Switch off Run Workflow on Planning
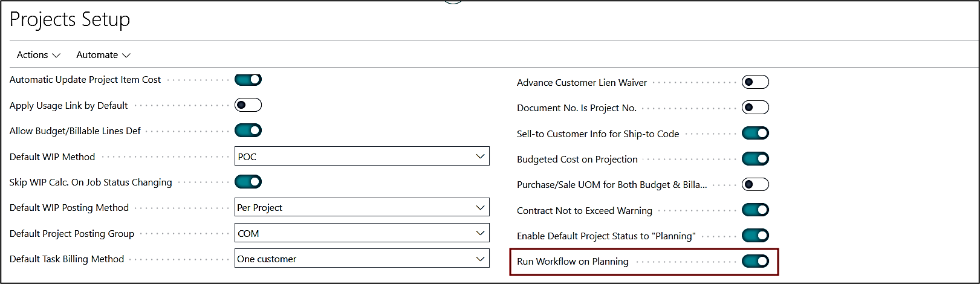Viewport: 980px width, 284px height. point(755,261)
